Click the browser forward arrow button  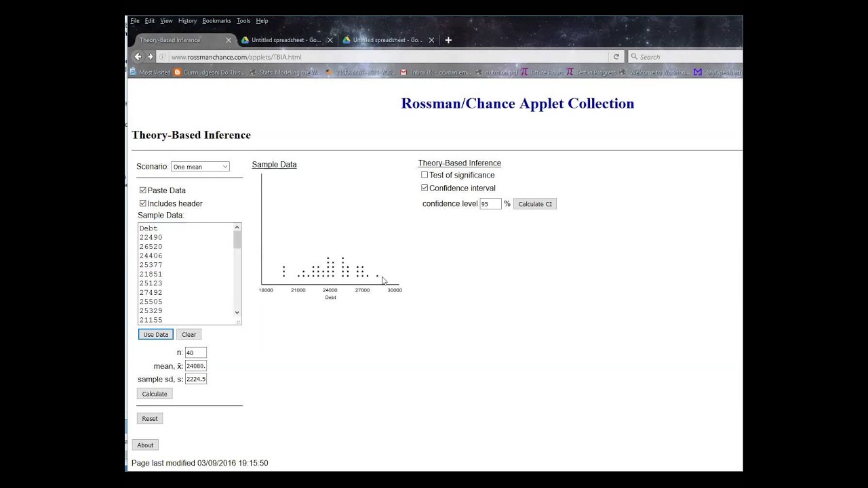(x=151, y=57)
